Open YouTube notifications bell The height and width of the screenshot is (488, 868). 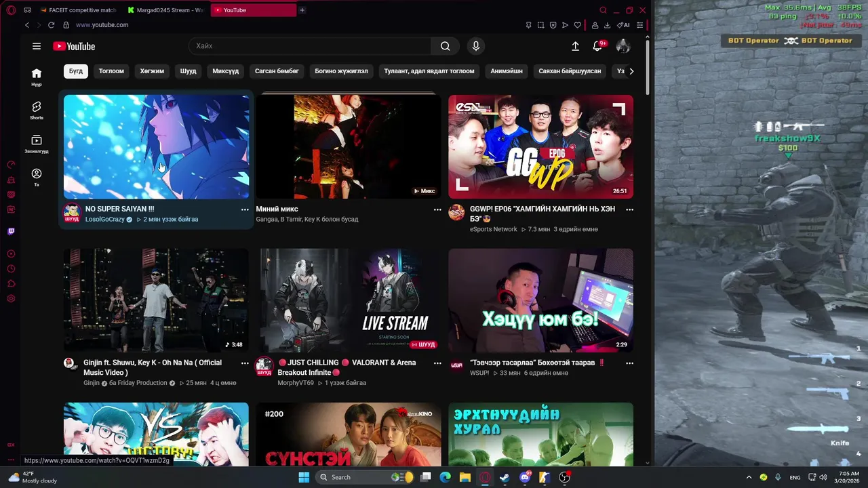pos(597,46)
